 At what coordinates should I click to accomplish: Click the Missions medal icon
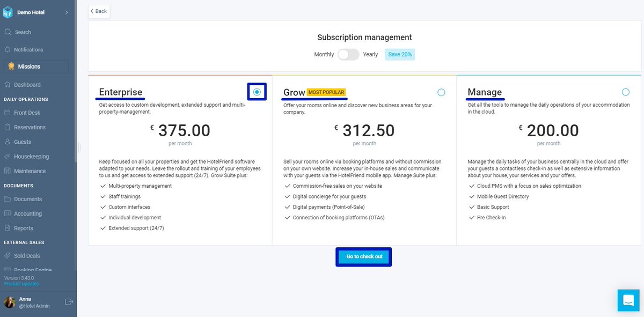[11, 67]
